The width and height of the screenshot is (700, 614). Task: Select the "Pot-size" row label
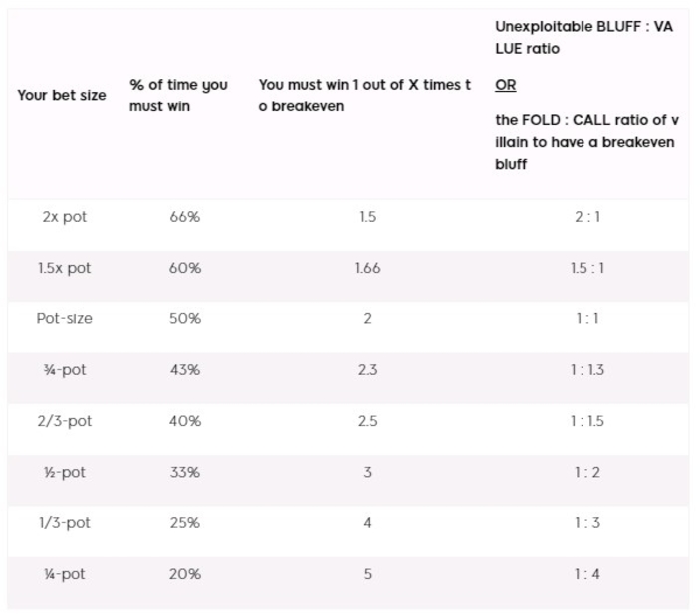pos(65,318)
